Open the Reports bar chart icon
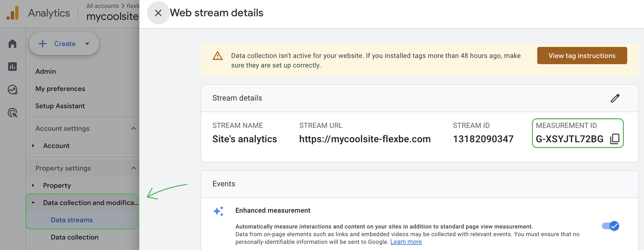Screen dimensions: 644x250 tap(12, 66)
